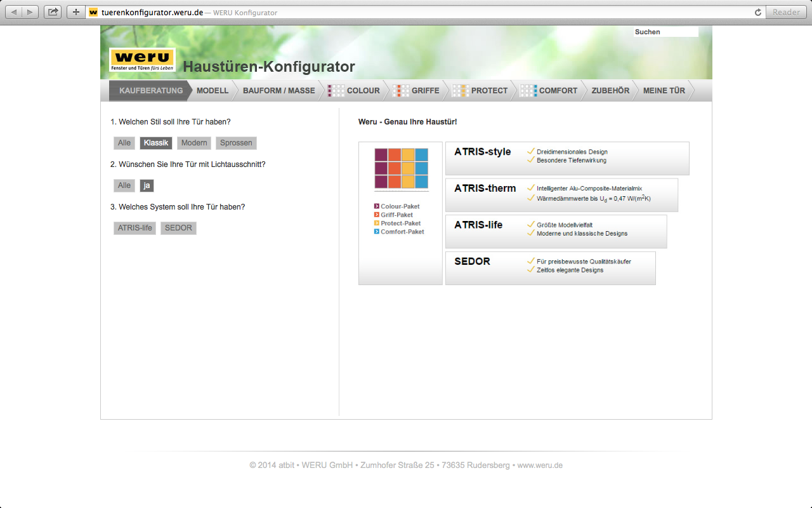The width and height of the screenshot is (812, 508).
Task: Click checkmark next to Zeitlos elegante Designs
Action: coord(531,270)
